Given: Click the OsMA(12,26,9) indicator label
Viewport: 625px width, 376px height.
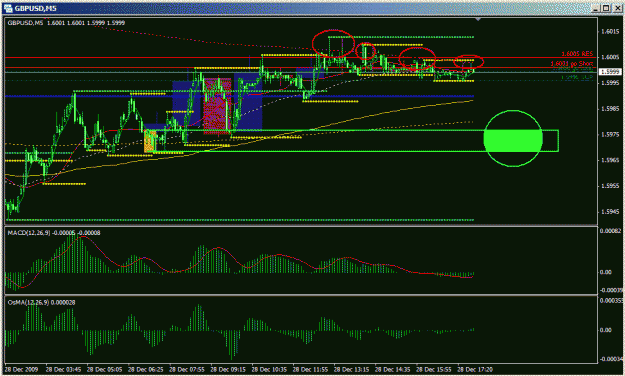Looking at the screenshot, I should point(41,303).
